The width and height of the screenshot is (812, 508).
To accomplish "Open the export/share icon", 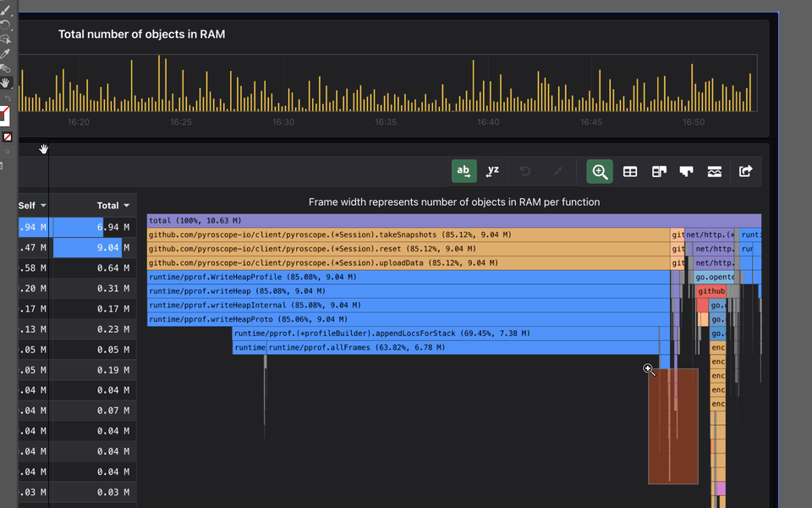I will tap(746, 171).
